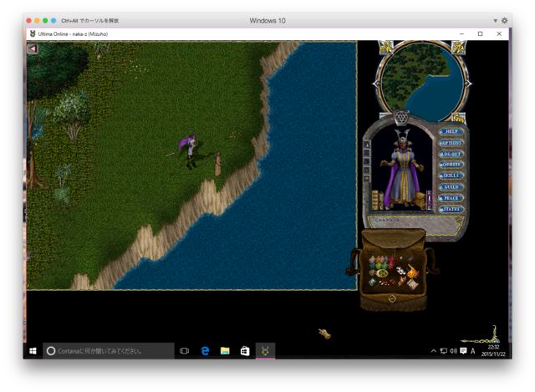535x392 pixels.
Task: Click the Ultima Online title bar icon
Action: click(x=33, y=34)
